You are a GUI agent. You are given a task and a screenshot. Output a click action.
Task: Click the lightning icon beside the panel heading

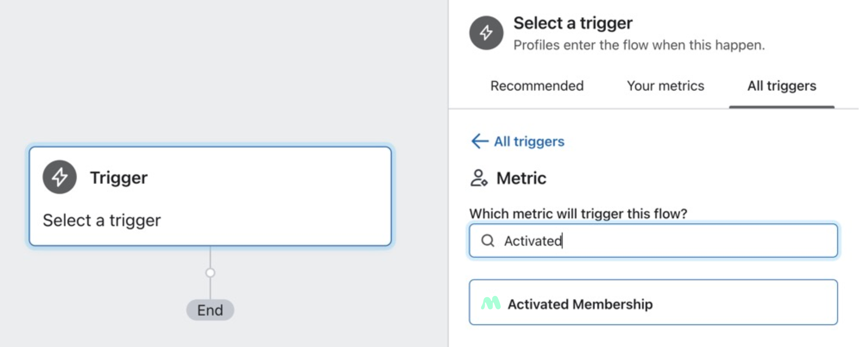point(486,33)
